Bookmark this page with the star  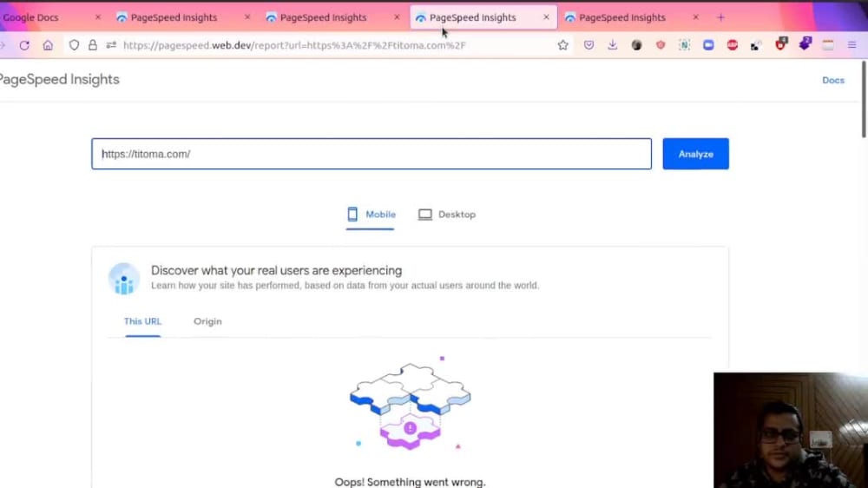pyautogui.click(x=563, y=45)
